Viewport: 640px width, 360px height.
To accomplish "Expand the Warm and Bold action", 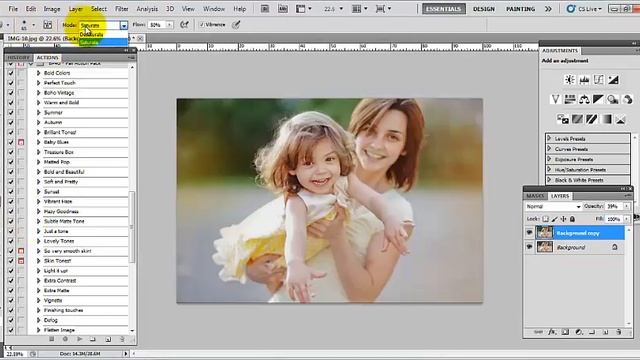I will [38, 102].
